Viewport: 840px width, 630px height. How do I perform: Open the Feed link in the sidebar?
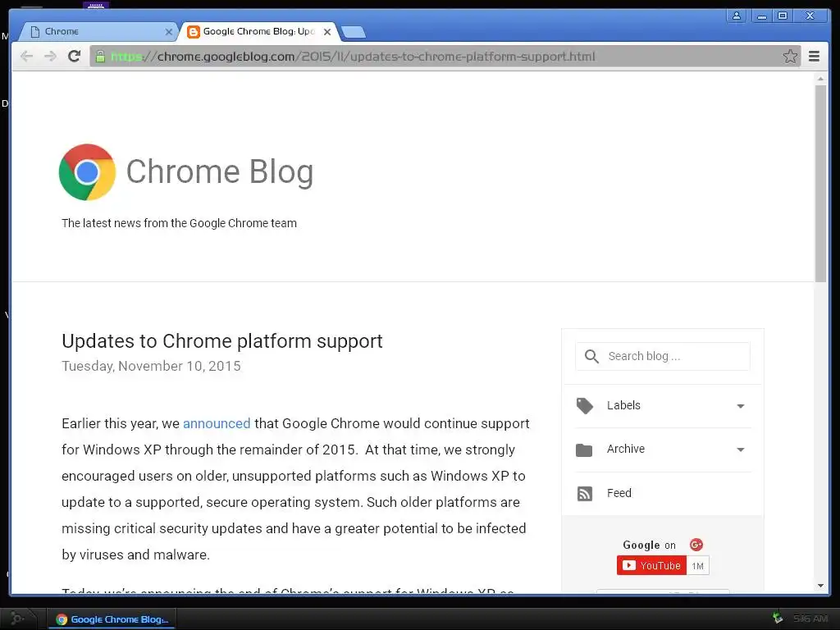pyautogui.click(x=619, y=493)
